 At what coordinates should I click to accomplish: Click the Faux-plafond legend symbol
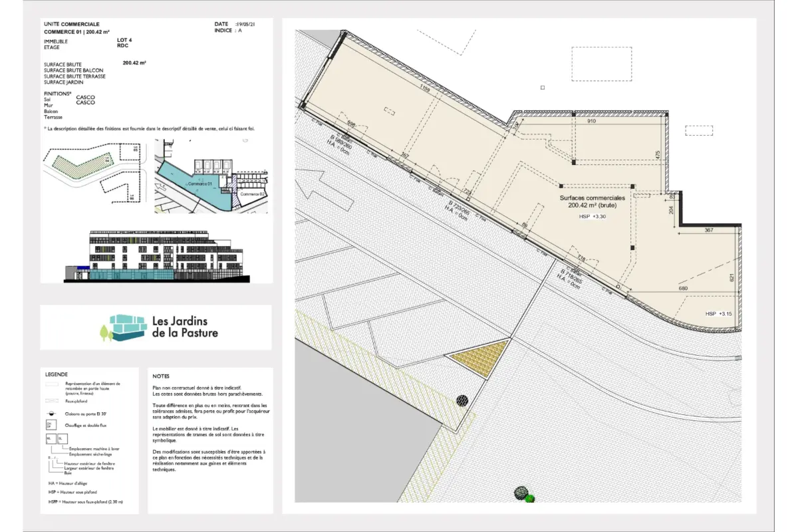pyautogui.click(x=51, y=401)
